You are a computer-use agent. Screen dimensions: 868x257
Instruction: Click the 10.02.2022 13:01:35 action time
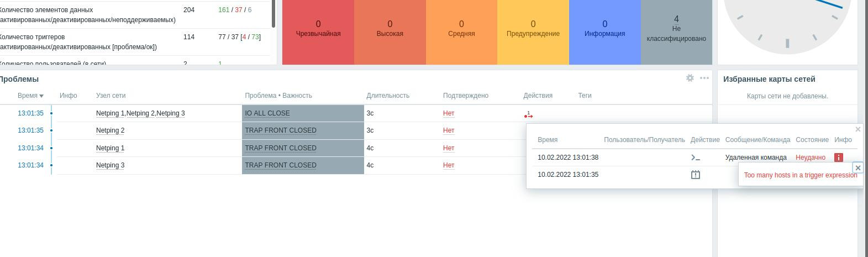[x=568, y=175]
